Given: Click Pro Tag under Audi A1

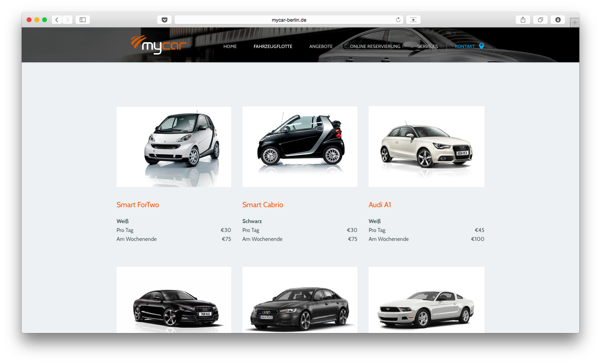Looking at the screenshot, I should (x=377, y=230).
